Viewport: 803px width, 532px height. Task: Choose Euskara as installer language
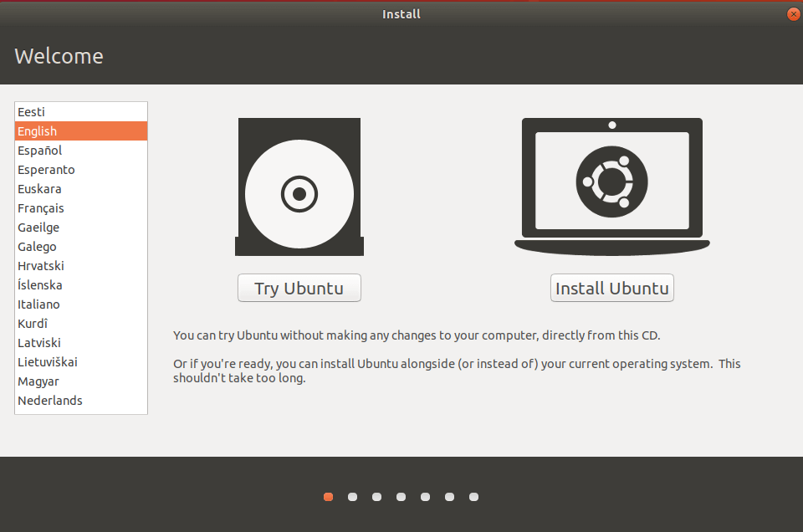pos(81,189)
